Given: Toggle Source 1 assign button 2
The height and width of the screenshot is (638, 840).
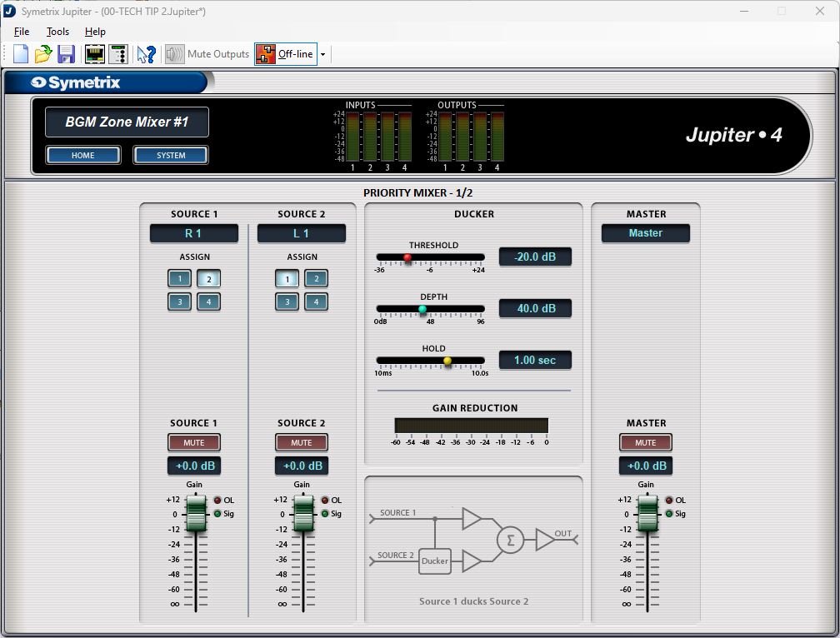Looking at the screenshot, I should click(208, 279).
